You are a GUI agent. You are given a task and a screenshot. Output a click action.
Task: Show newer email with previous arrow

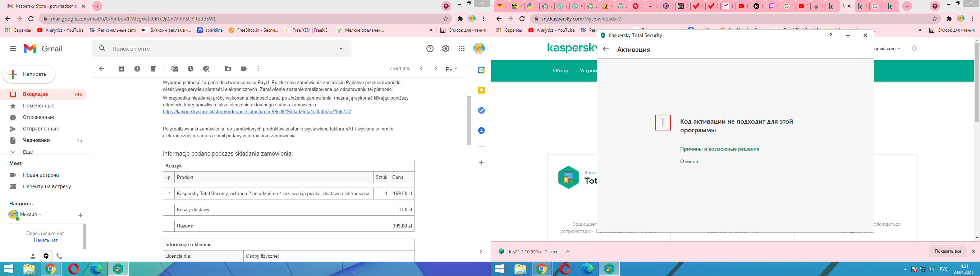click(x=421, y=69)
